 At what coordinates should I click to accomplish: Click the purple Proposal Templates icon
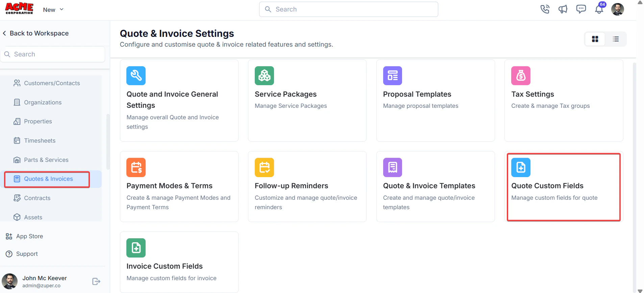click(393, 76)
